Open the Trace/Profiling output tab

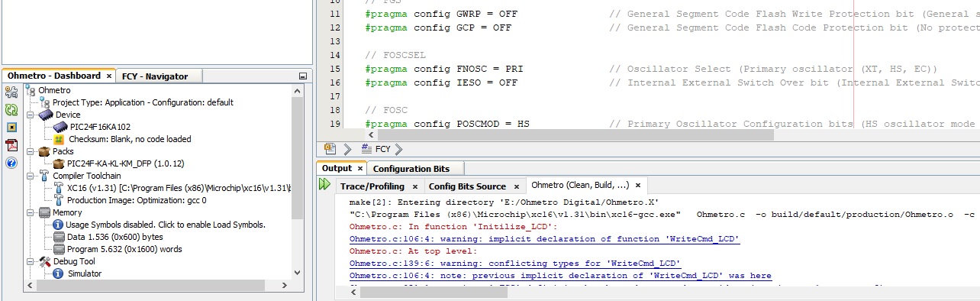click(372, 186)
